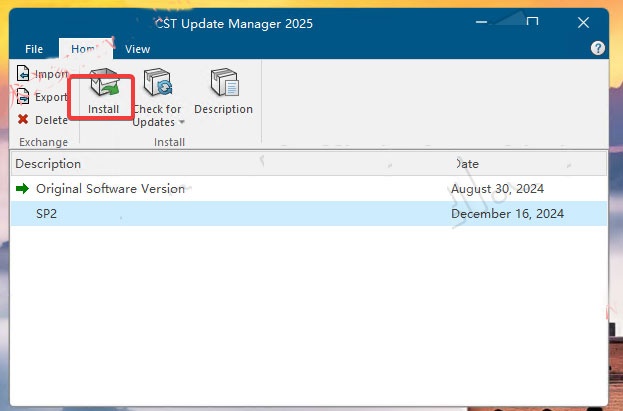
Task: Click the Check for Updates icon
Action: point(158,82)
